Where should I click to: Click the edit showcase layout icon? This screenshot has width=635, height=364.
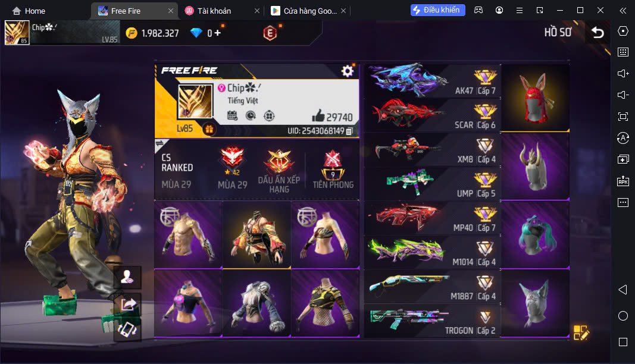pyautogui.click(x=581, y=332)
